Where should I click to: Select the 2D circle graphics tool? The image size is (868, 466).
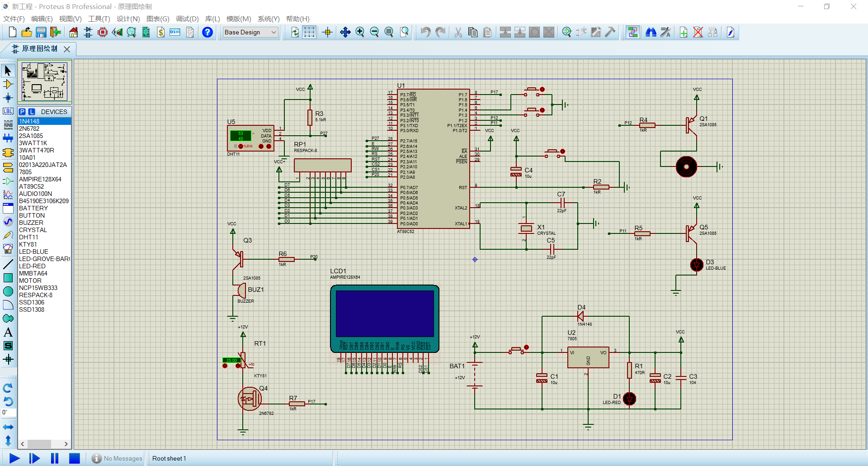click(x=8, y=291)
